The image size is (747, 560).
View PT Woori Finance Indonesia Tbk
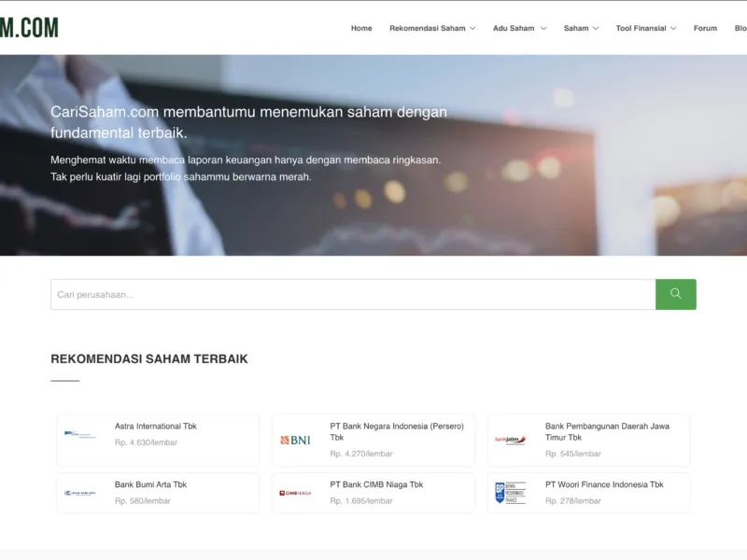(x=604, y=484)
